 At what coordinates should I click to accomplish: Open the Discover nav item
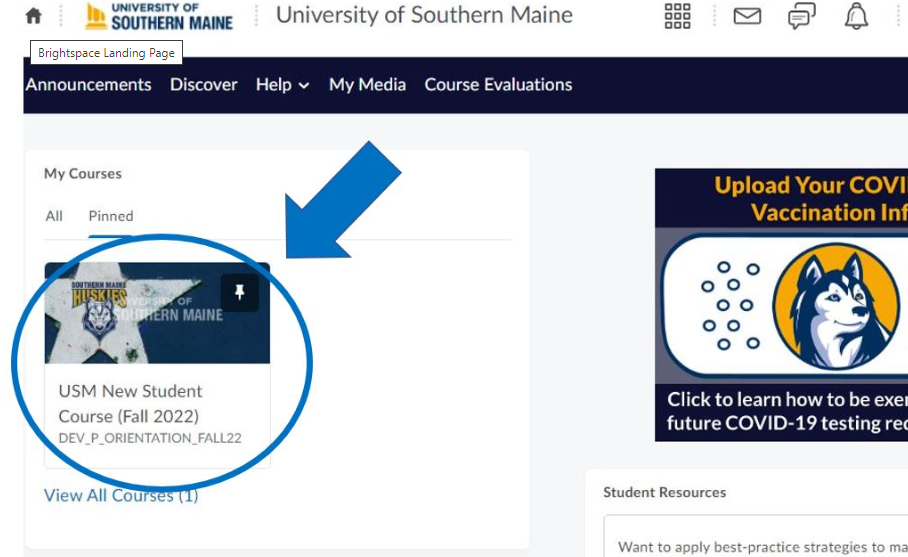click(204, 85)
